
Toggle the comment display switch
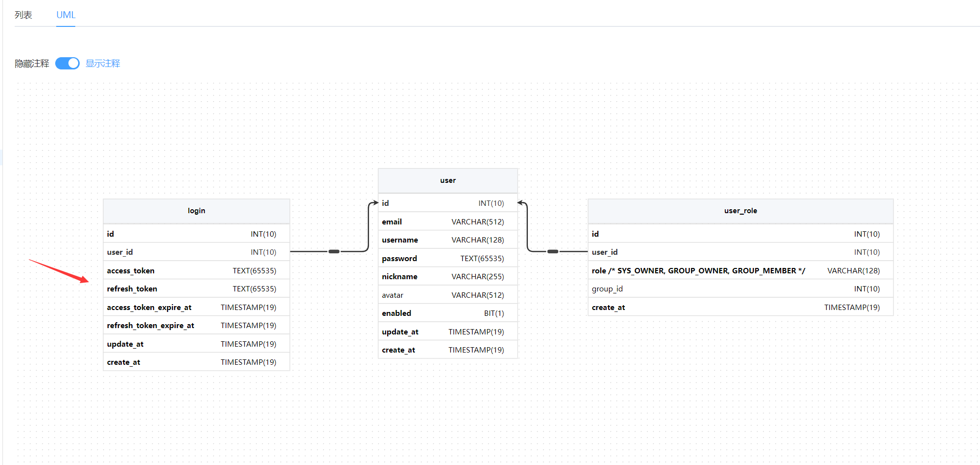(x=67, y=64)
